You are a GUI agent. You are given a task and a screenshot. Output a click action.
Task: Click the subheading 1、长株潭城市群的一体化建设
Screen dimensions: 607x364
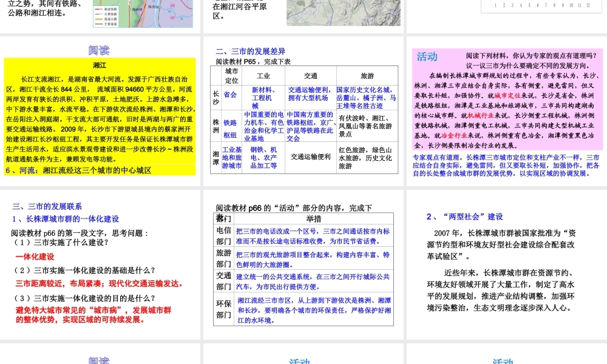point(66,220)
